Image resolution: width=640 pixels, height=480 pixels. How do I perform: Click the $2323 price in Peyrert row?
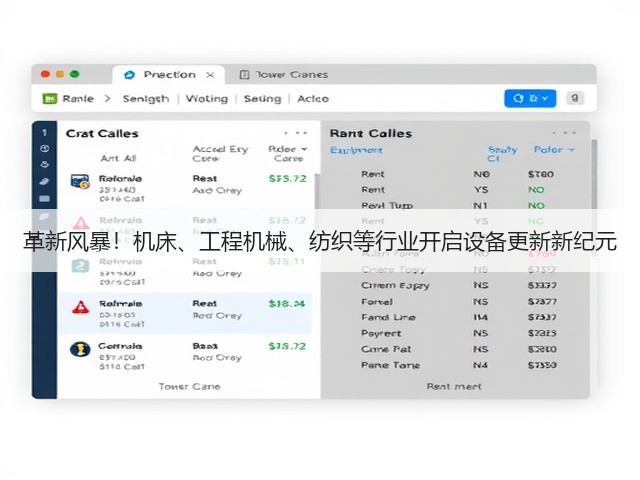coord(542,333)
